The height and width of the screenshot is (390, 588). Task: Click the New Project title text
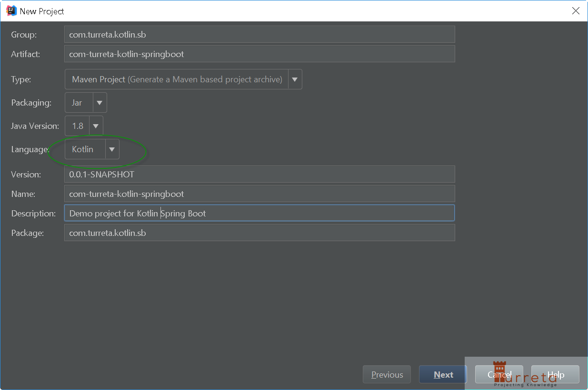click(42, 11)
